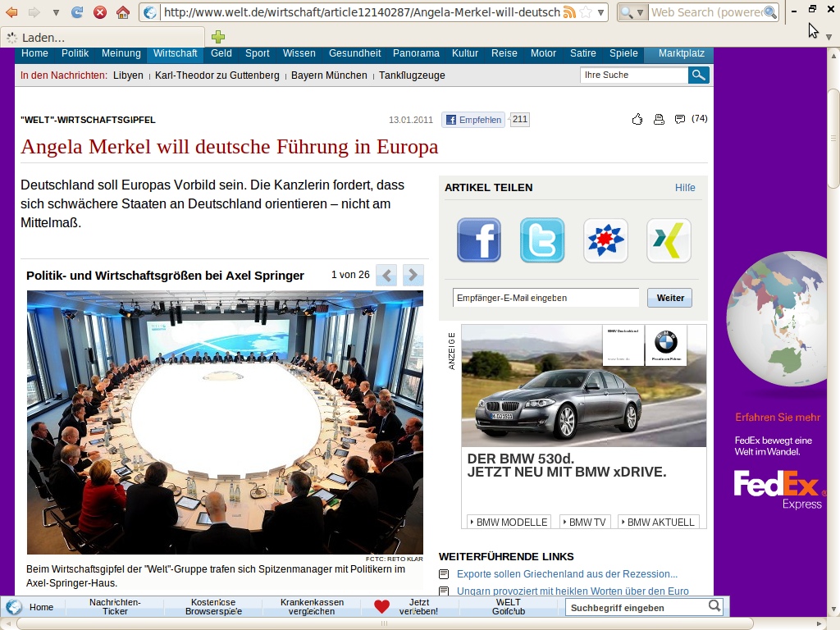This screenshot has height=630, width=840.
Task: Open Karl-Theodor zu Guttenberg topic
Action: [x=217, y=75]
